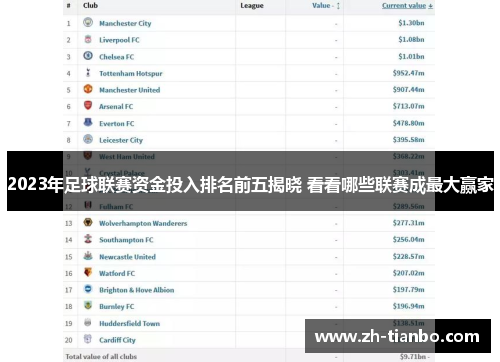The width and height of the screenshot is (500, 362).
Task: Click the $1.08bn value cell
Action: tap(411, 40)
